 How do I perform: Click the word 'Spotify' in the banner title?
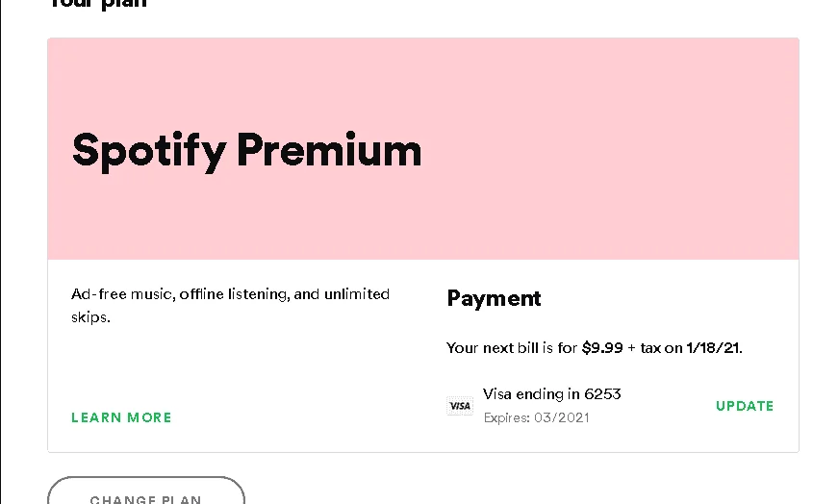click(x=149, y=151)
